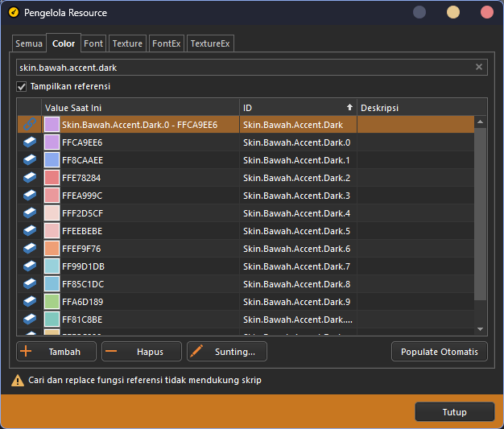Image resolution: width=504 pixels, height=429 pixels.
Task: Click the link icon for Skin.Bawah.Accent.Dark row
Action: point(29,125)
